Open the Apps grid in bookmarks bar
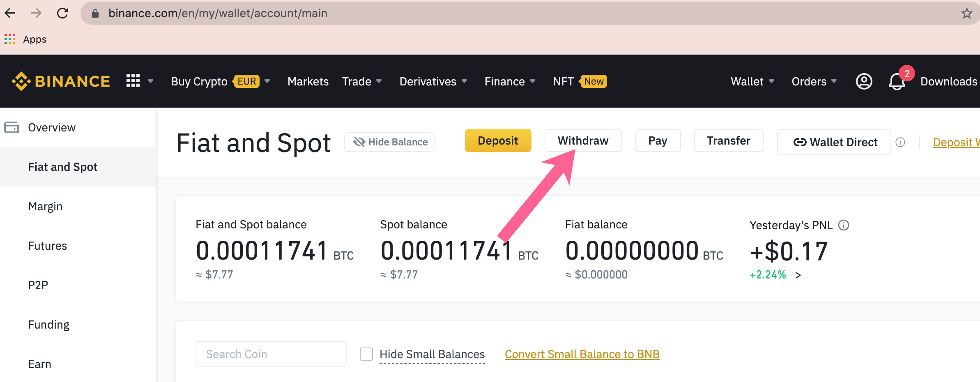980x382 pixels. [10, 39]
